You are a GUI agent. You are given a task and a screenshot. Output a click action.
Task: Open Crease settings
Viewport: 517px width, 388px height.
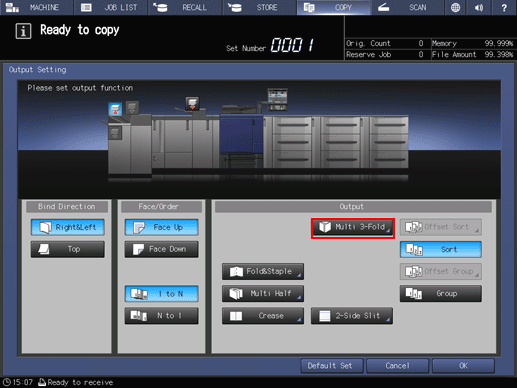263,316
